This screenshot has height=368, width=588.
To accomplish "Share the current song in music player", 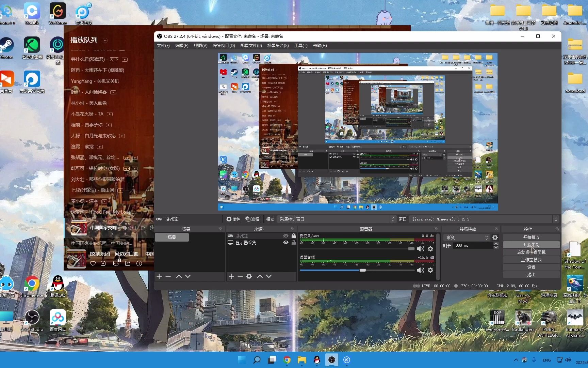I will (128, 263).
